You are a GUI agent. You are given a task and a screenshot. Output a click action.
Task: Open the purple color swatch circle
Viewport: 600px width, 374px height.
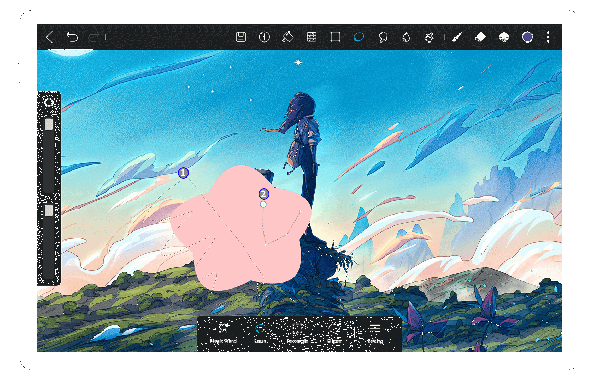(527, 37)
